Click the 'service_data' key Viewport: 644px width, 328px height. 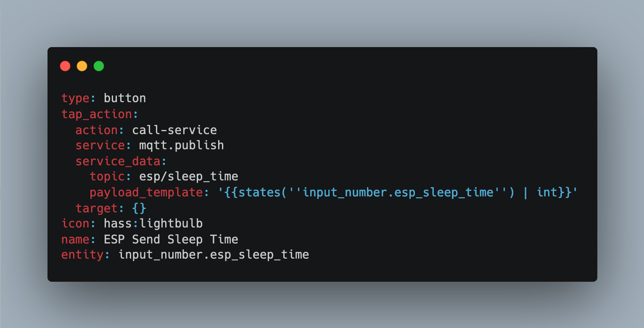118,161
